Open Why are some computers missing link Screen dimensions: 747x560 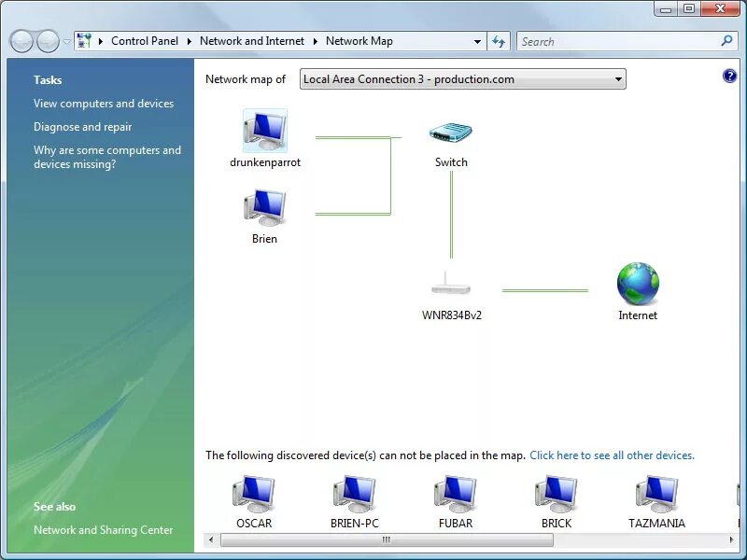point(107,157)
